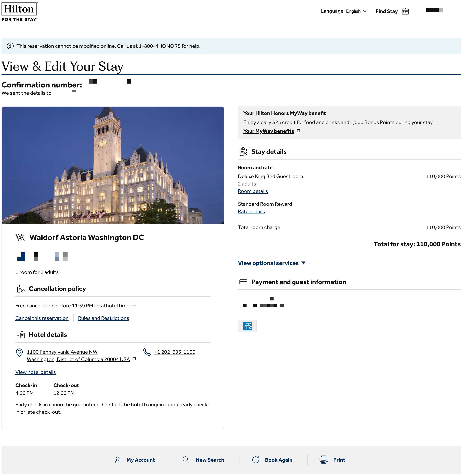Click the My Account person icon
This screenshot has width=464, height=476.
pos(118,460)
